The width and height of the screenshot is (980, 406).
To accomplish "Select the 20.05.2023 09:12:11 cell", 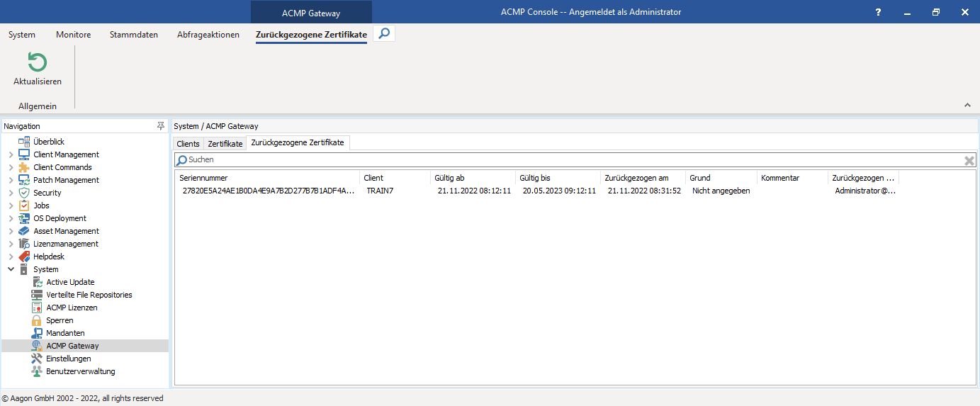I will click(x=559, y=191).
